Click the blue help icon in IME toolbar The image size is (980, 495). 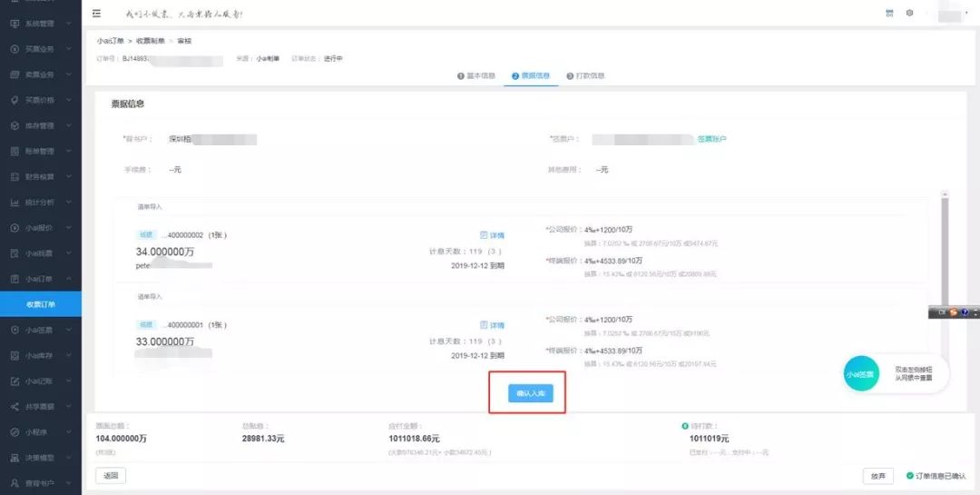click(x=965, y=312)
